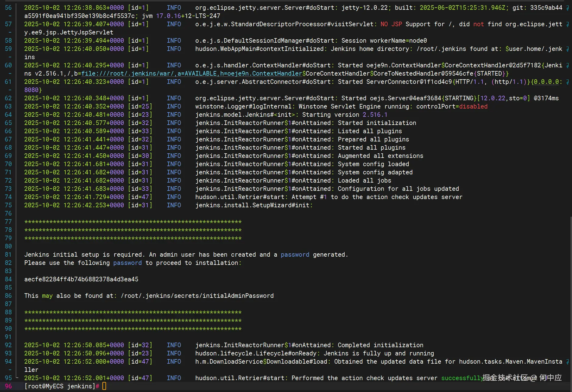Click the "Augmented all extensions" message
The height and width of the screenshot is (392, 572).
pyautogui.click(x=381, y=156)
